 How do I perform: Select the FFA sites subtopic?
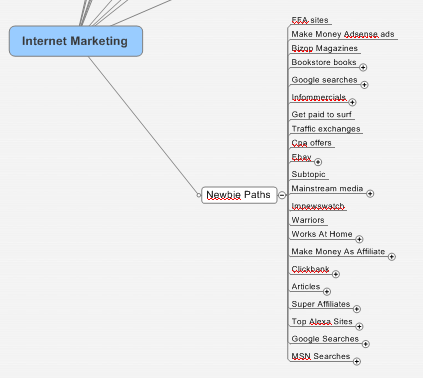[310, 20]
